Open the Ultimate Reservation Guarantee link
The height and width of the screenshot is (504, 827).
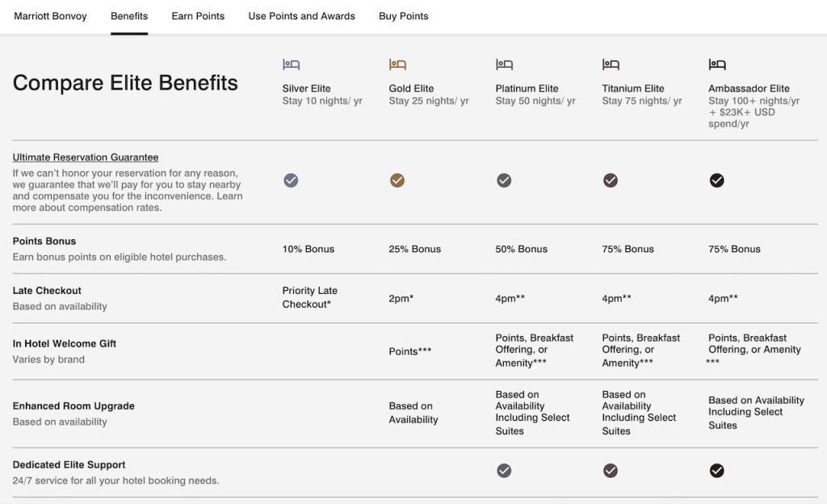tap(86, 157)
